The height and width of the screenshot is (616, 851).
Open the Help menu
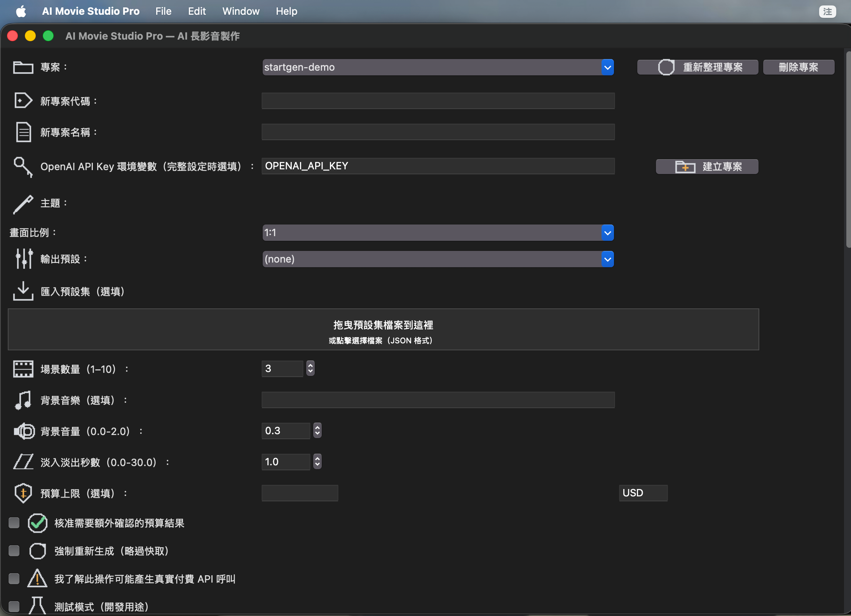pyautogui.click(x=286, y=11)
